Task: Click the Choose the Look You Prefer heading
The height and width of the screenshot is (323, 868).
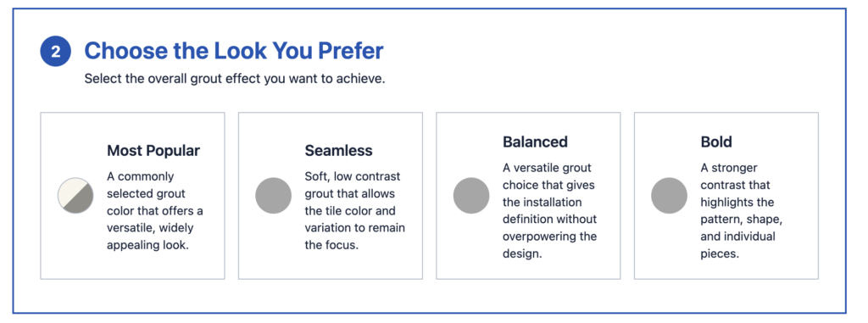Action: pos(234,51)
